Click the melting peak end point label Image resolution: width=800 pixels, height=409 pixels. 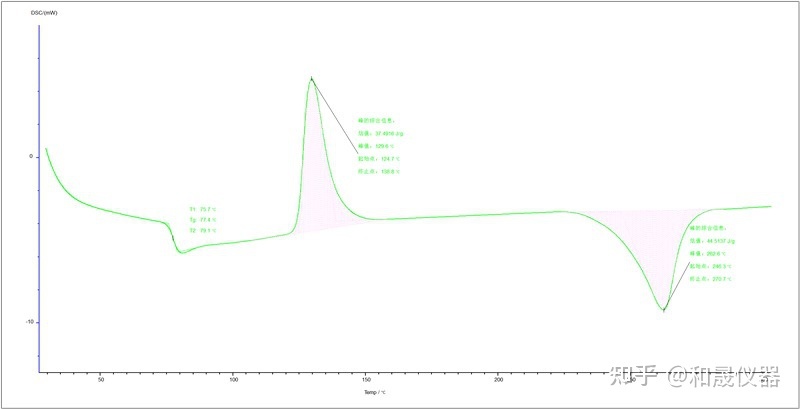[710, 279]
